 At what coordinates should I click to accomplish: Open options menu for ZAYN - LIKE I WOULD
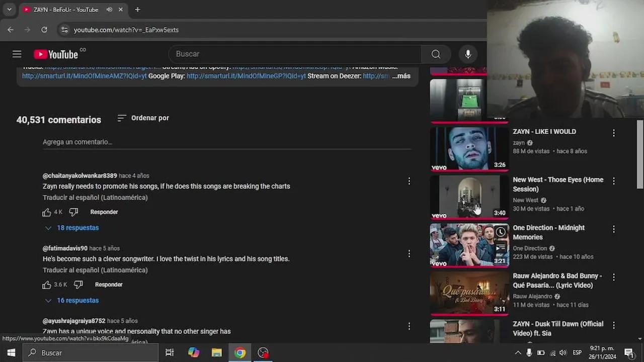(x=613, y=133)
